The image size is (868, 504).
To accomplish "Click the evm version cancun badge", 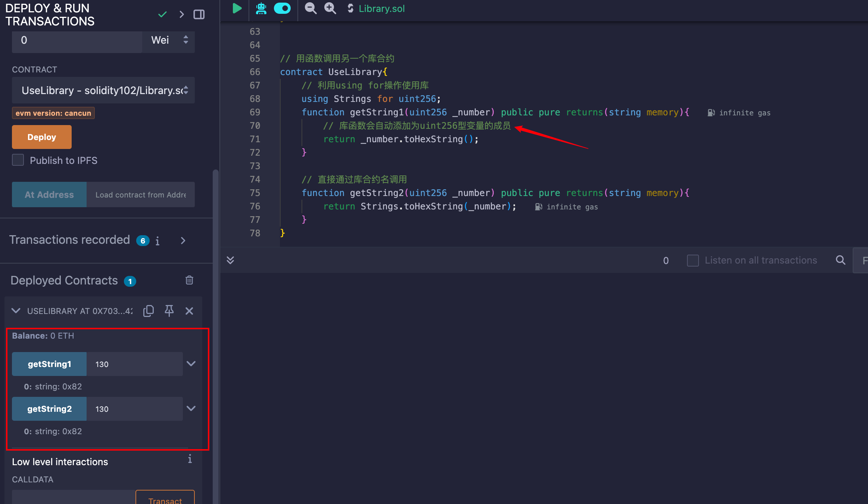I will (x=53, y=113).
